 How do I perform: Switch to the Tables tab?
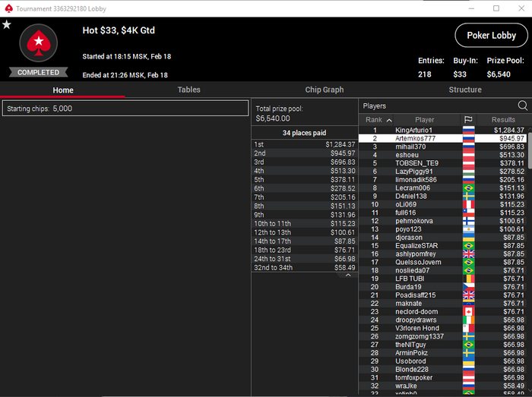tap(188, 90)
